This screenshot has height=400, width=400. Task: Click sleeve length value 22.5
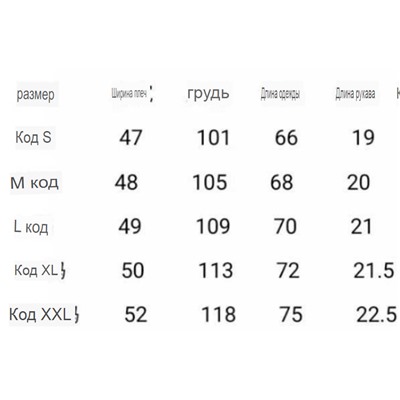pos(377,315)
